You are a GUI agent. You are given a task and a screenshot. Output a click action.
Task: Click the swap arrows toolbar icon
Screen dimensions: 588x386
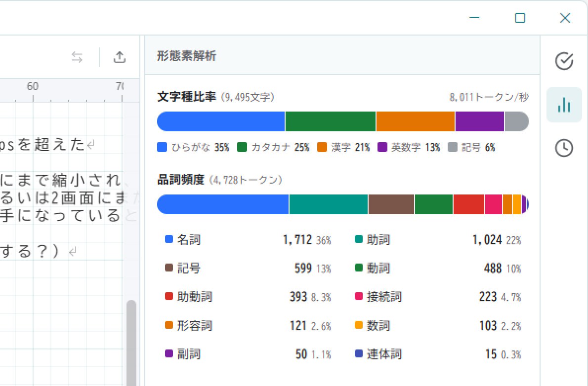(x=77, y=57)
